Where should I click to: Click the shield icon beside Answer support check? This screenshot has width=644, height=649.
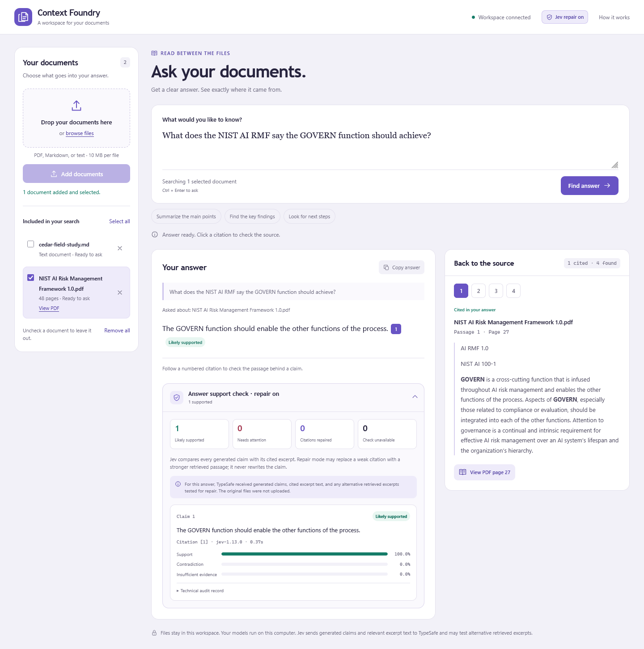pyautogui.click(x=177, y=397)
